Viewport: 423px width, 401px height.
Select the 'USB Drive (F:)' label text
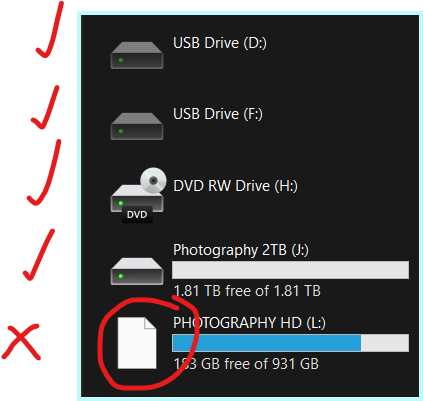click(x=218, y=114)
